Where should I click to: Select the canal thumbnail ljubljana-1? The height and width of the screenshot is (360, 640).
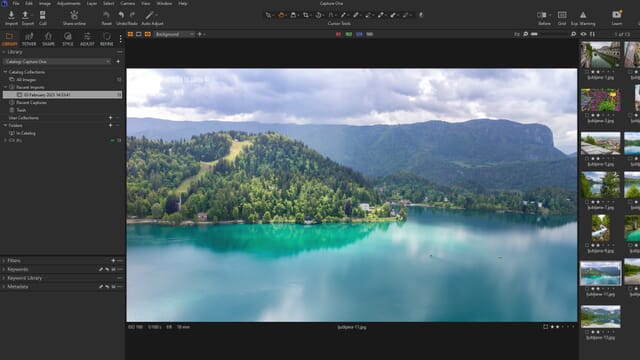click(x=600, y=54)
